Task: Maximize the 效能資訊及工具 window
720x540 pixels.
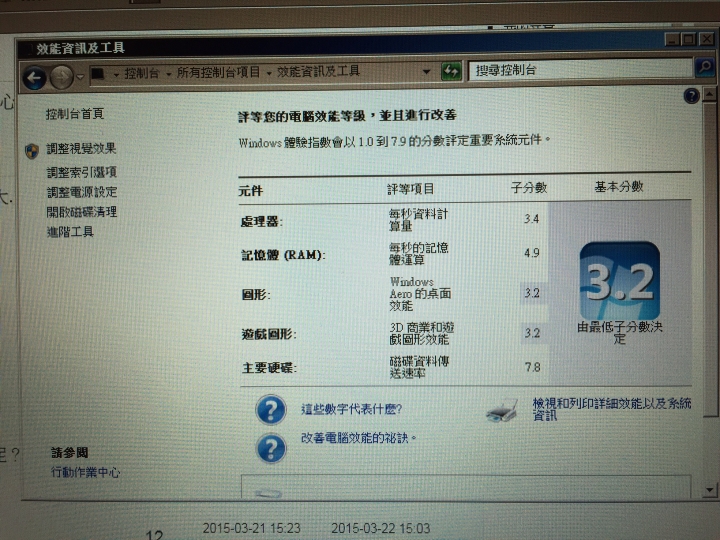Action: tap(689, 39)
